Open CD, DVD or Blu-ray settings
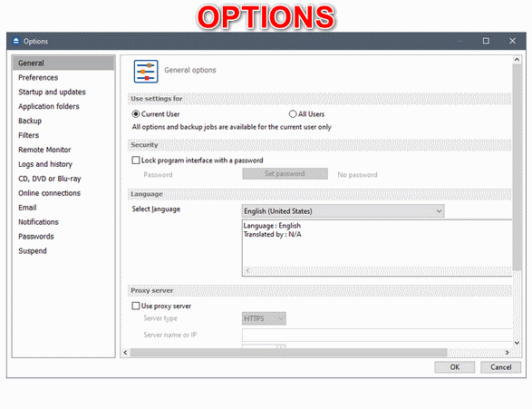This screenshot has height=409, width=532. pyautogui.click(x=63, y=179)
